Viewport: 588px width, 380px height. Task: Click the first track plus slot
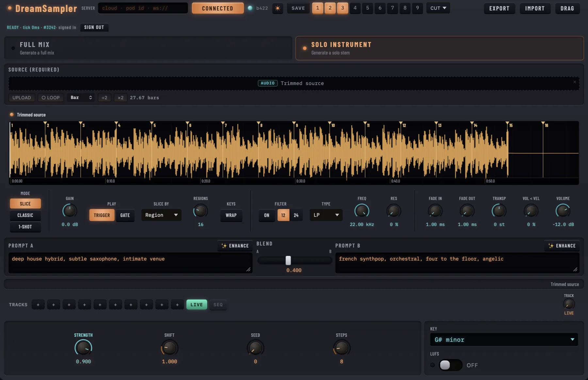tap(38, 304)
